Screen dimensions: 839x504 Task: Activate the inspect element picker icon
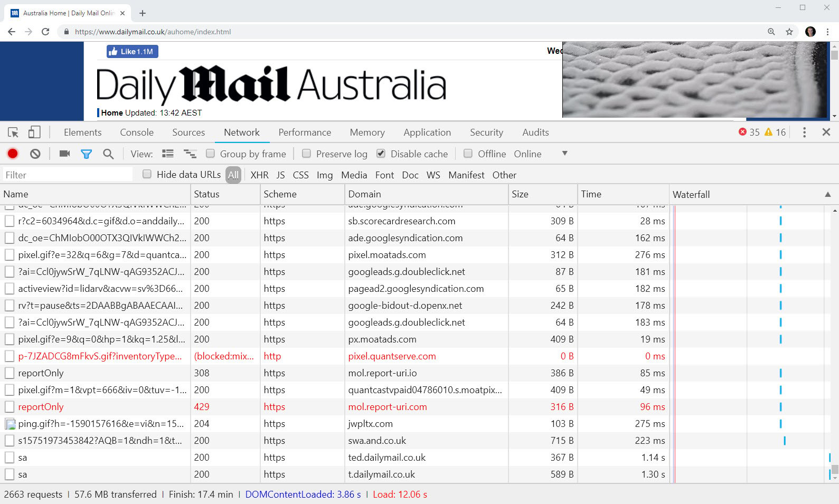[13, 132]
